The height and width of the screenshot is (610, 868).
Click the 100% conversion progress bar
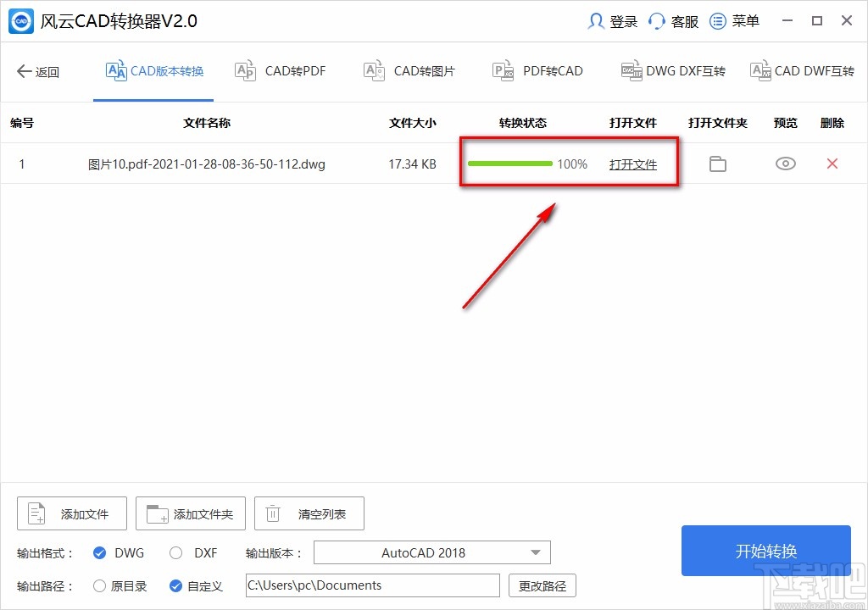coord(509,164)
